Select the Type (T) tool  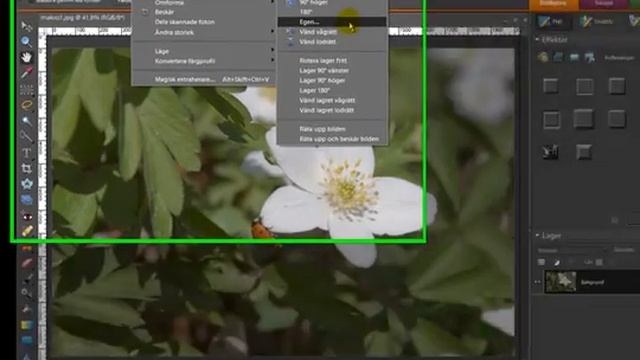coord(27,153)
